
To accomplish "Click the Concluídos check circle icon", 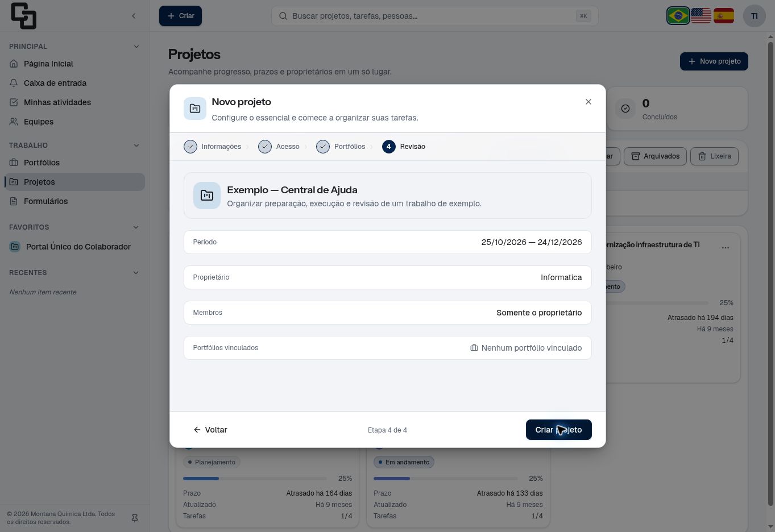I will (x=625, y=109).
